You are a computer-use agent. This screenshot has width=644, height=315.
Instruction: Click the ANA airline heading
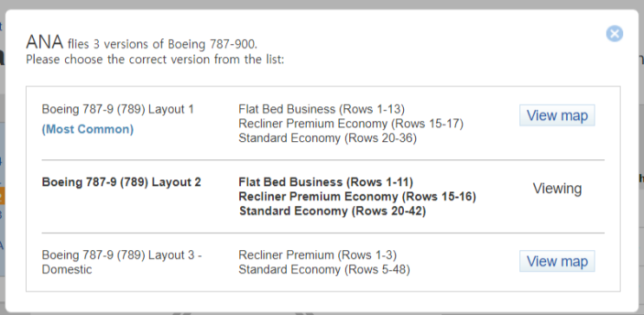click(x=44, y=42)
